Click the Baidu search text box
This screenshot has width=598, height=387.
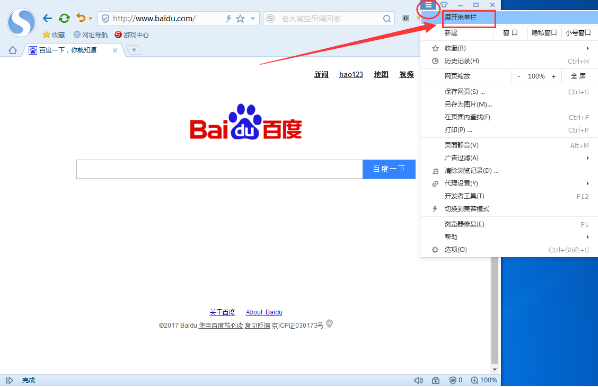pyautogui.click(x=219, y=169)
